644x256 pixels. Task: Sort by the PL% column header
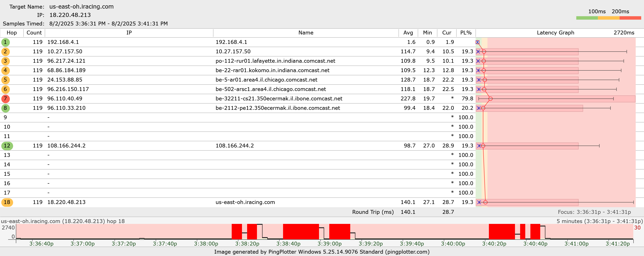466,33
